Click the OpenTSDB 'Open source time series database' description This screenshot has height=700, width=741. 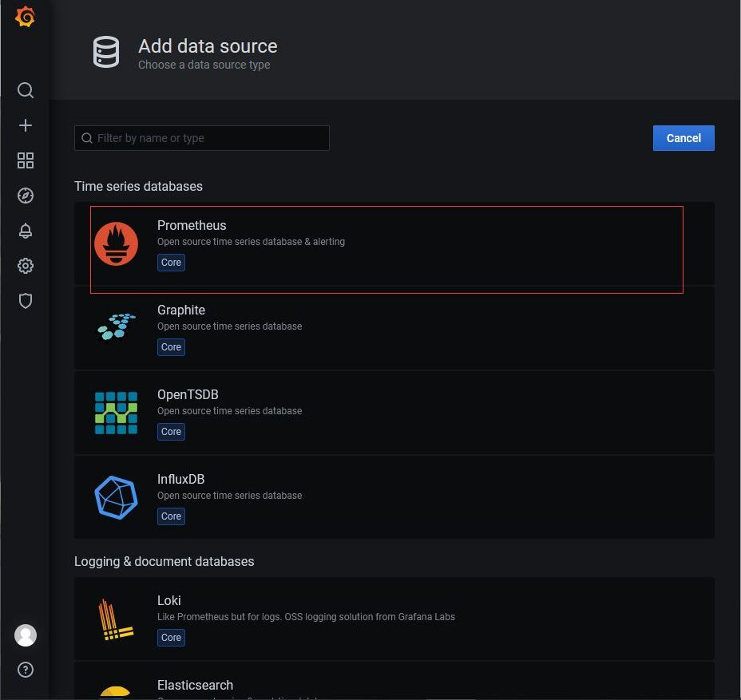230,411
